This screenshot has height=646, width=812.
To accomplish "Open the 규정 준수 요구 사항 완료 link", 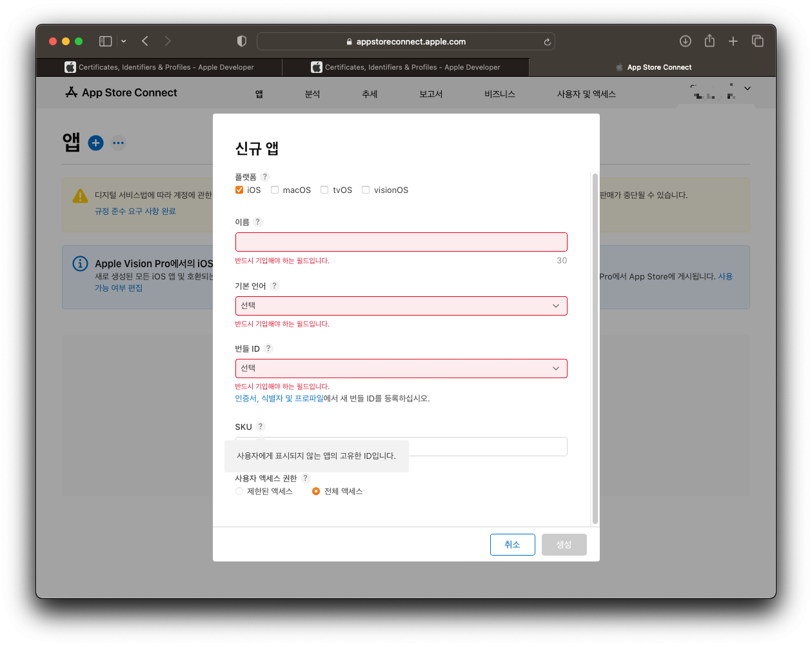I will 135,211.
